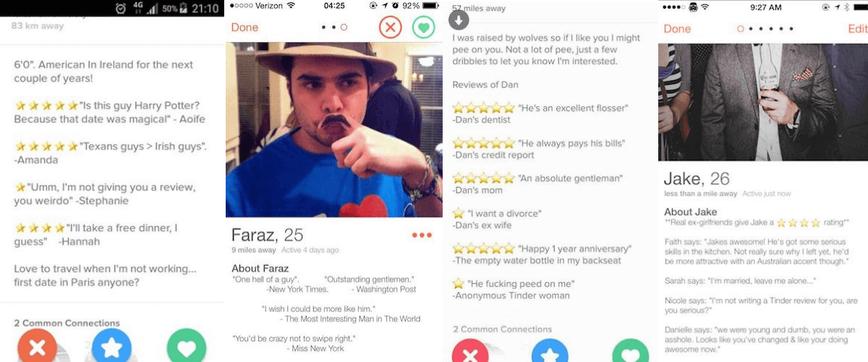Viewport: 868px width, 362px height.
Task: Select the third photo page dot on Faraz's profile
Action: (x=344, y=28)
